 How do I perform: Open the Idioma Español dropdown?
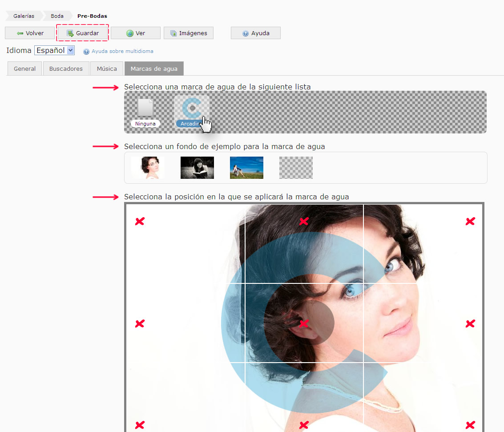pos(55,50)
